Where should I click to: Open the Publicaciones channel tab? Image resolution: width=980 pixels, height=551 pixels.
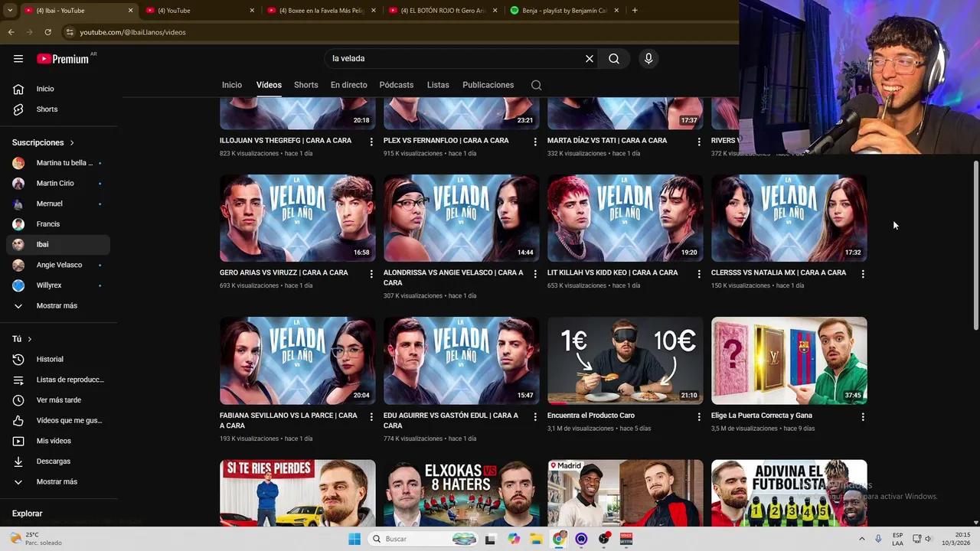[x=488, y=85]
